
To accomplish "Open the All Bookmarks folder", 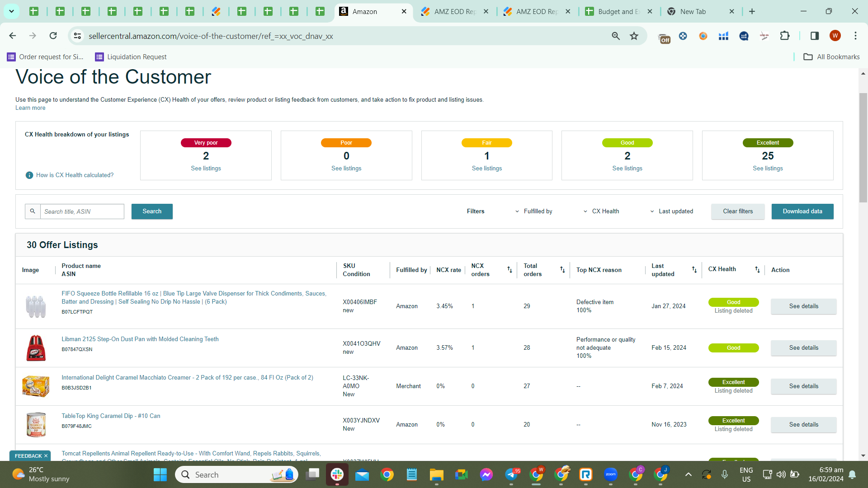I will (831, 57).
